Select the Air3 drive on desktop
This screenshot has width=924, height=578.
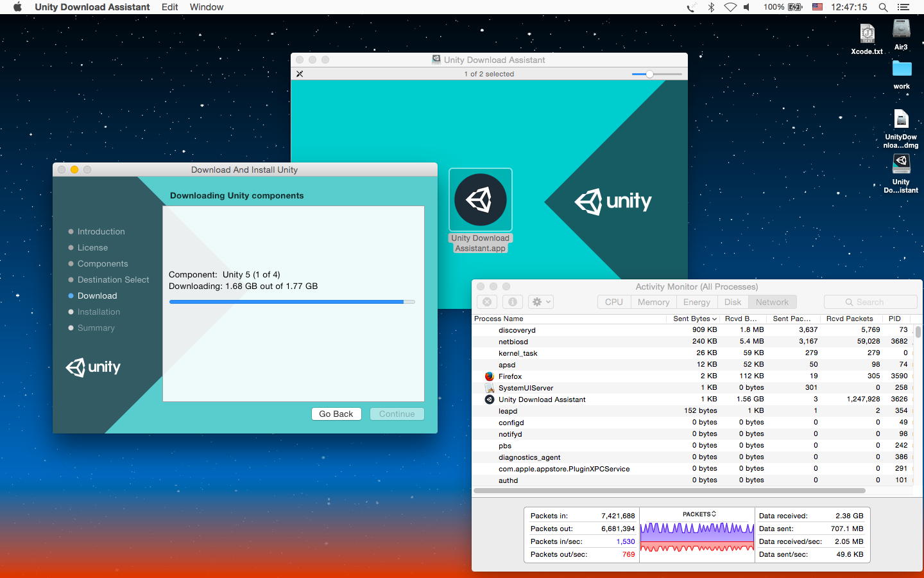point(901,35)
